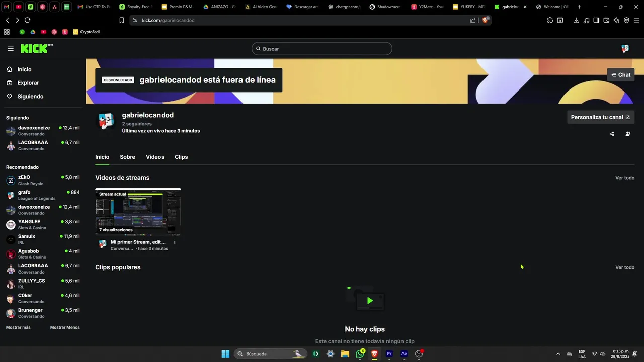Reload the page with refresh icon
This screenshot has height=362, width=644.
coord(27,20)
